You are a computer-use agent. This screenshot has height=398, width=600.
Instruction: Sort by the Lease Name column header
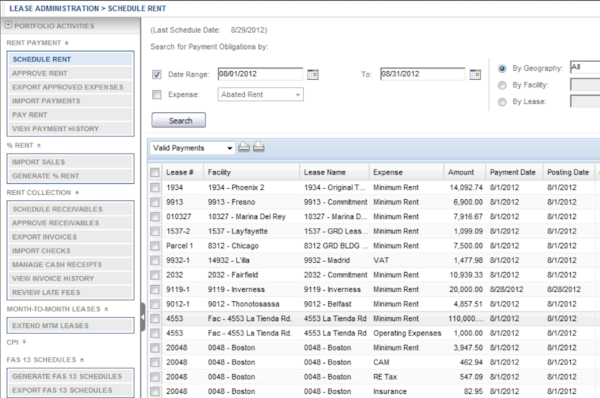334,172
